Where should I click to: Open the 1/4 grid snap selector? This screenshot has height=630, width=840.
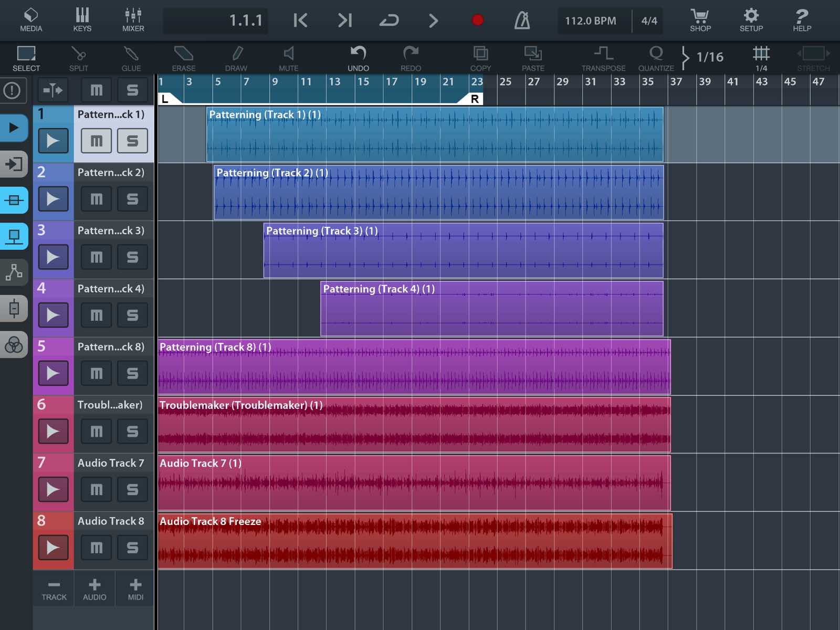click(761, 58)
